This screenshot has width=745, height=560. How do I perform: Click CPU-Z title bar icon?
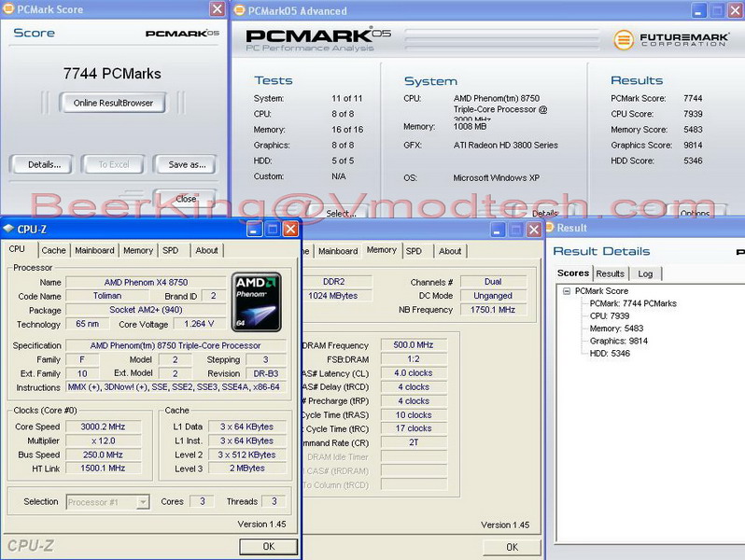8,229
